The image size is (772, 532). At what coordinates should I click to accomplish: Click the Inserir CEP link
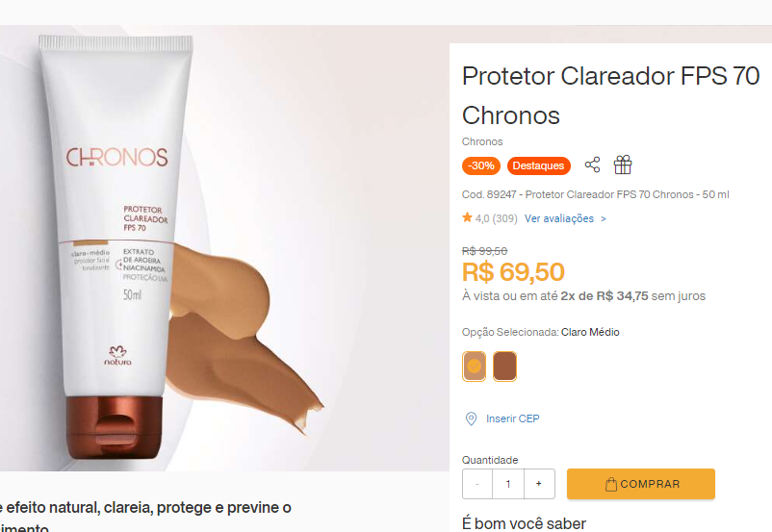coord(512,418)
